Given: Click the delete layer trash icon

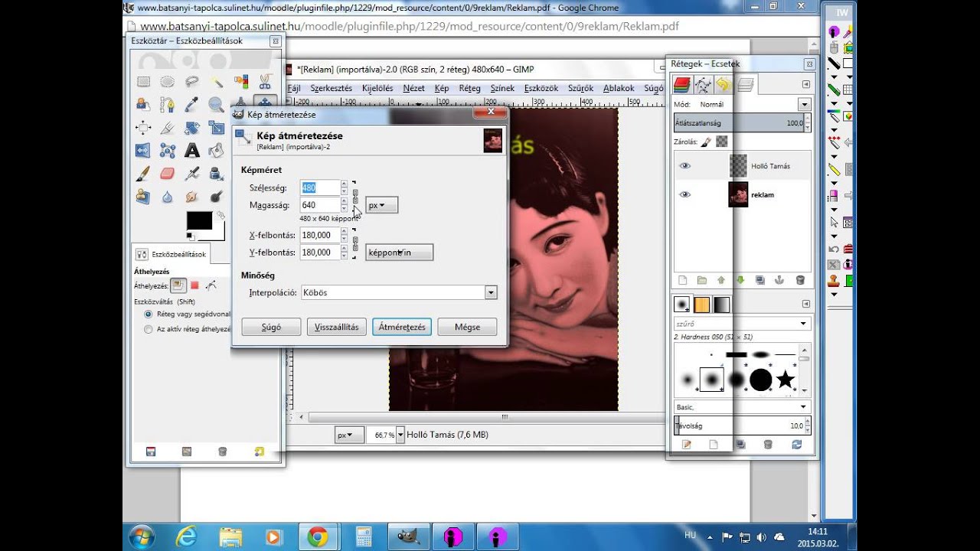Looking at the screenshot, I should [x=800, y=280].
